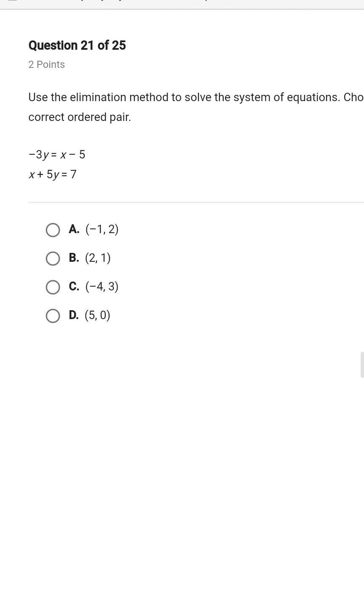Screen dimensions: 364x615
Task: Mark the radio button for answer D
Action: [x=53, y=316]
